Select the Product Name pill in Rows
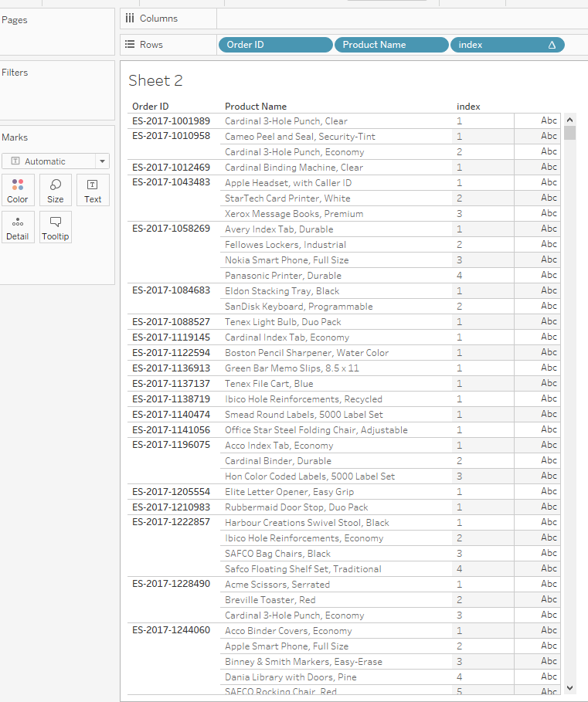The width and height of the screenshot is (588, 702). (x=392, y=45)
